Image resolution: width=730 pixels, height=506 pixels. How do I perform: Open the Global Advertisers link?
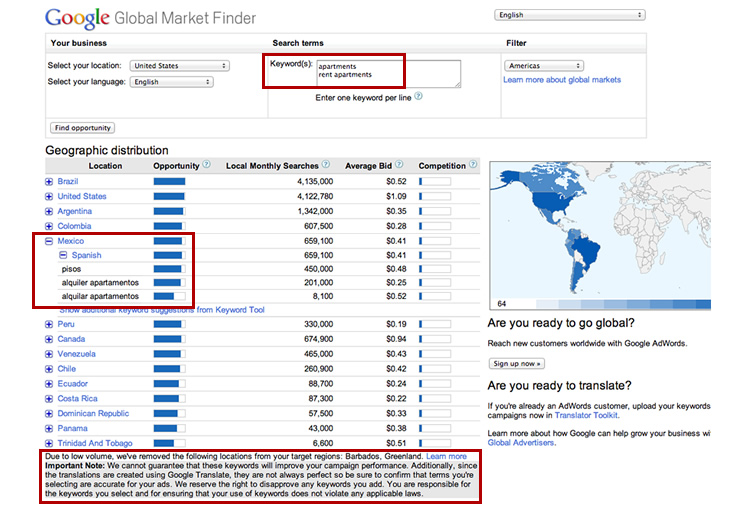520,443
